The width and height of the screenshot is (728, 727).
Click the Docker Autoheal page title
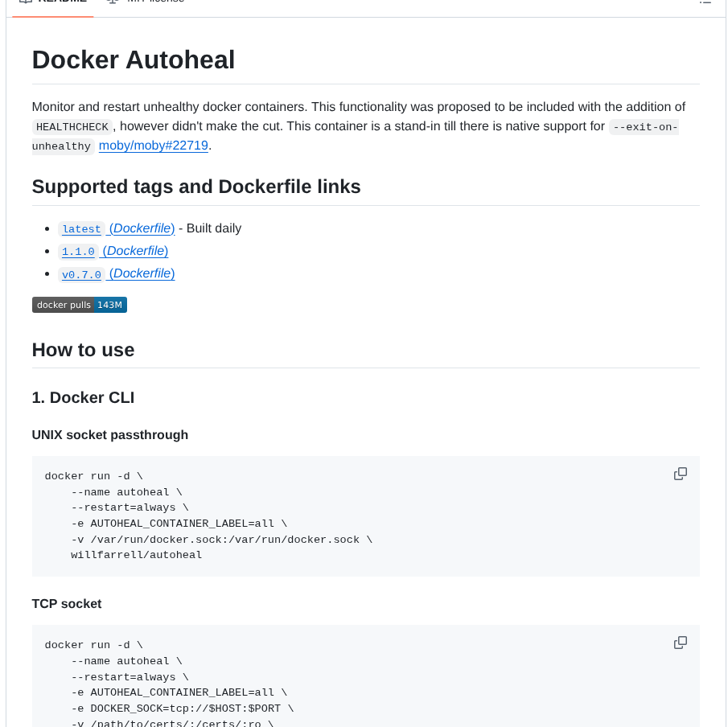[134, 60]
